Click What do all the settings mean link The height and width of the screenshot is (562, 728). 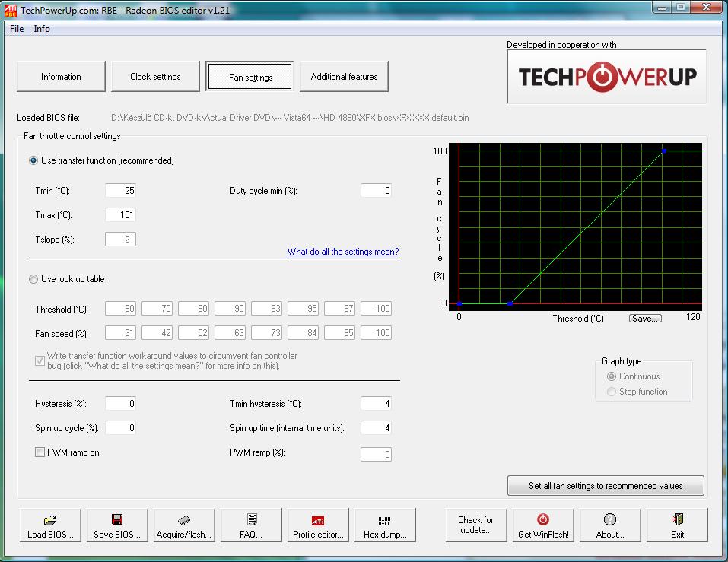[343, 252]
